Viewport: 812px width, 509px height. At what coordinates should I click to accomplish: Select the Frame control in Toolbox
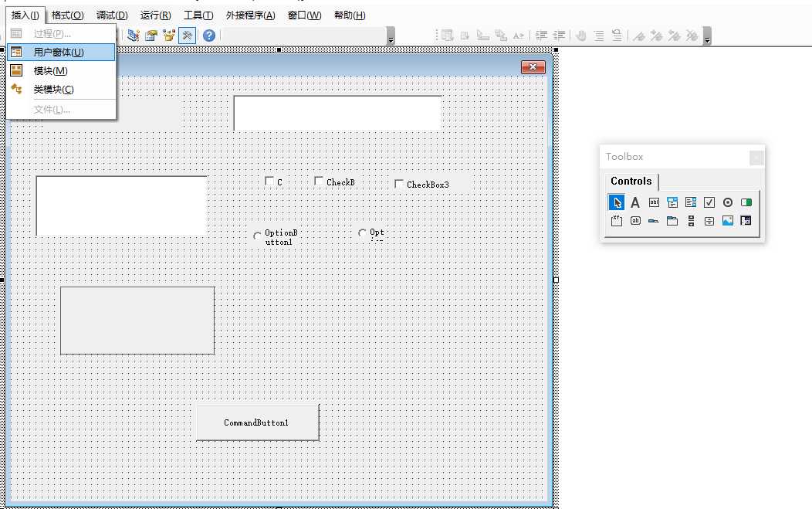[616, 221]
